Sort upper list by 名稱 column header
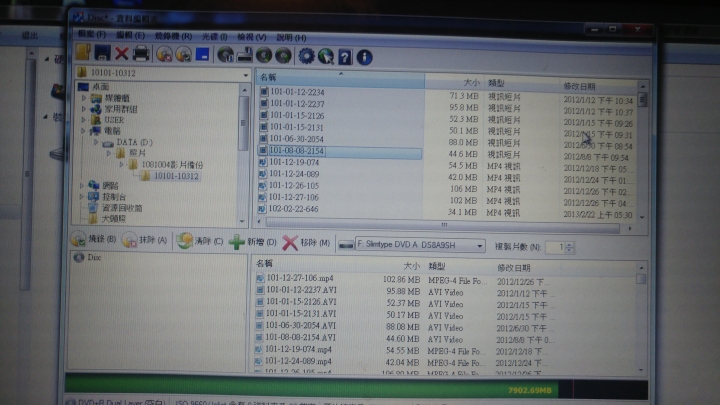The image size is (720, 405). point(340,78)
